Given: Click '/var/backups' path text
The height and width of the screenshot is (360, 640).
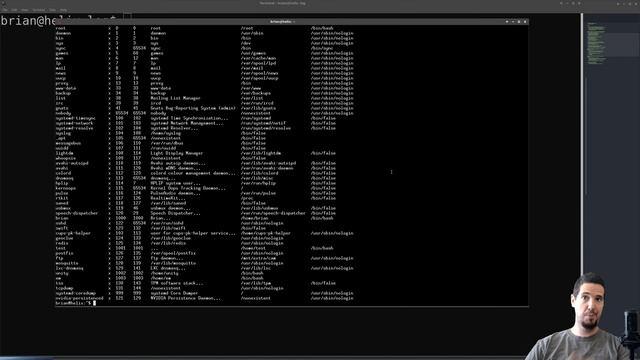Looking at the screenshot, I should coord(256,93).
